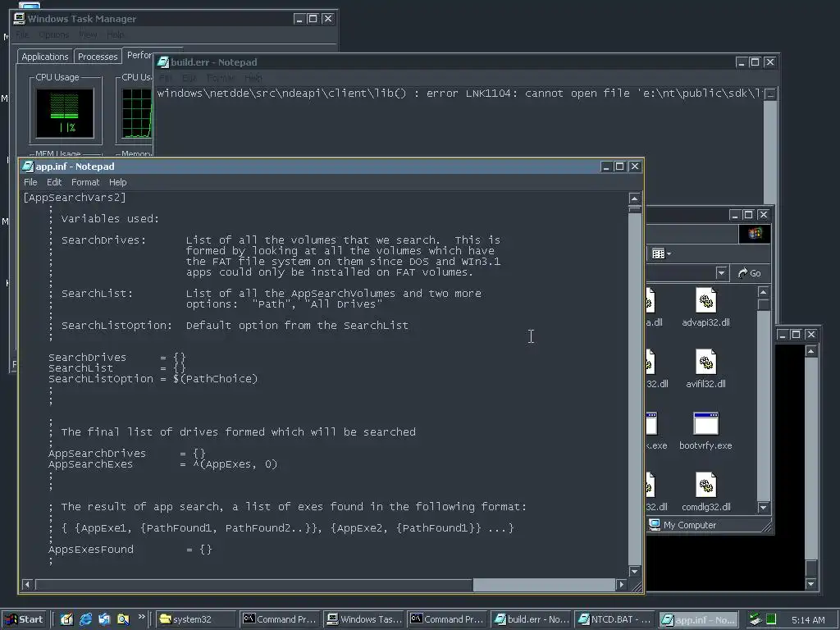Switch to Command Prompt button beside build.err
The image size is (840, 630).
447,619
